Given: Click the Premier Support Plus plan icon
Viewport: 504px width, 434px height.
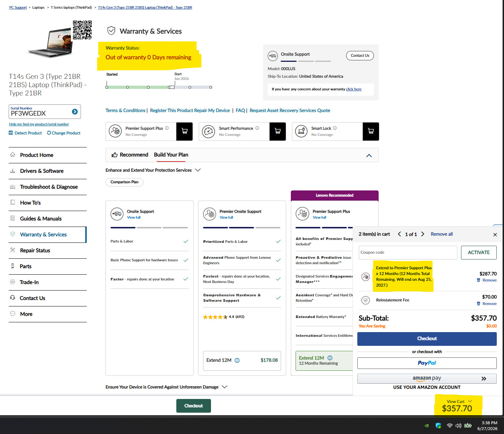Looking at the screenshot, I should coord(302,214).
